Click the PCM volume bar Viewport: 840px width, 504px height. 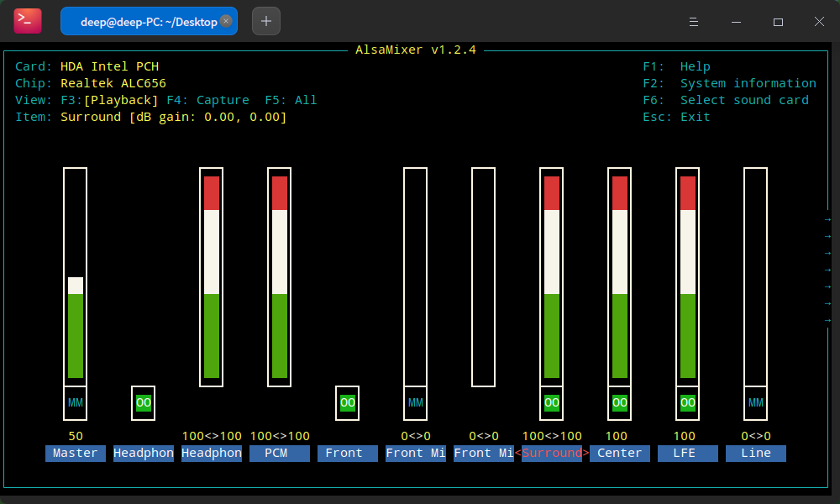[280, 277]
